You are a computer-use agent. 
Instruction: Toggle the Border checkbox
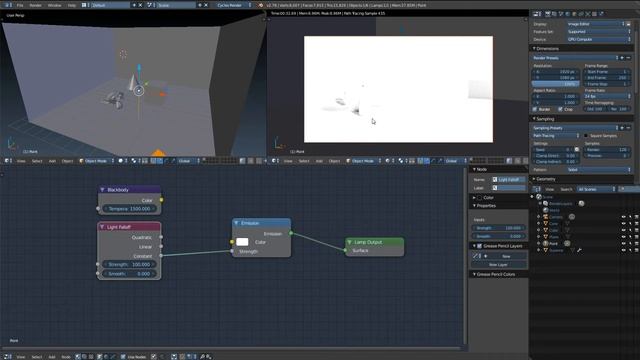[535, 109]
